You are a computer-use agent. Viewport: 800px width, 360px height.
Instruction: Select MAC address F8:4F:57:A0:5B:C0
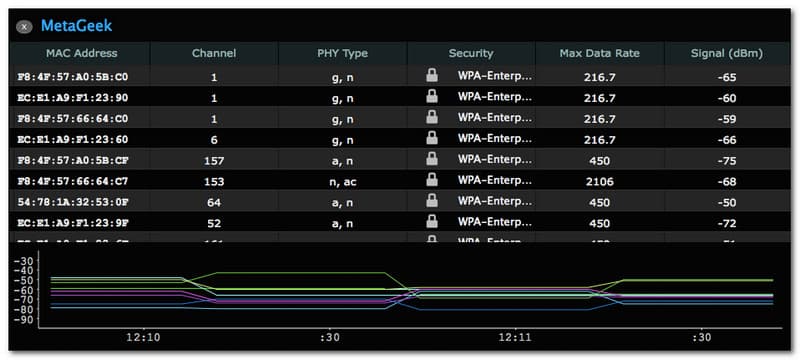pos(72,78)
